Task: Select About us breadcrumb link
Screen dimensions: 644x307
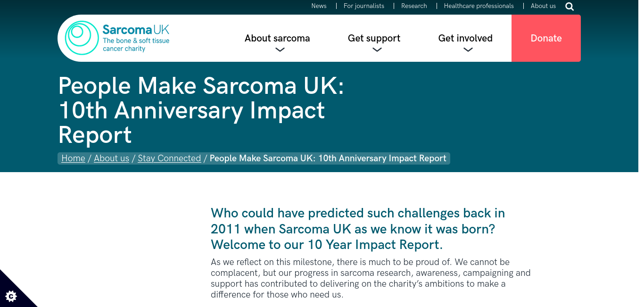Action: click(x=111, y=158)
